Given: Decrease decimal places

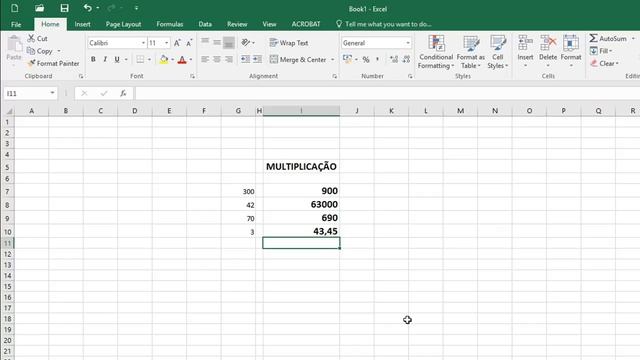Looking at the screenshot, I should coord(406,60).
